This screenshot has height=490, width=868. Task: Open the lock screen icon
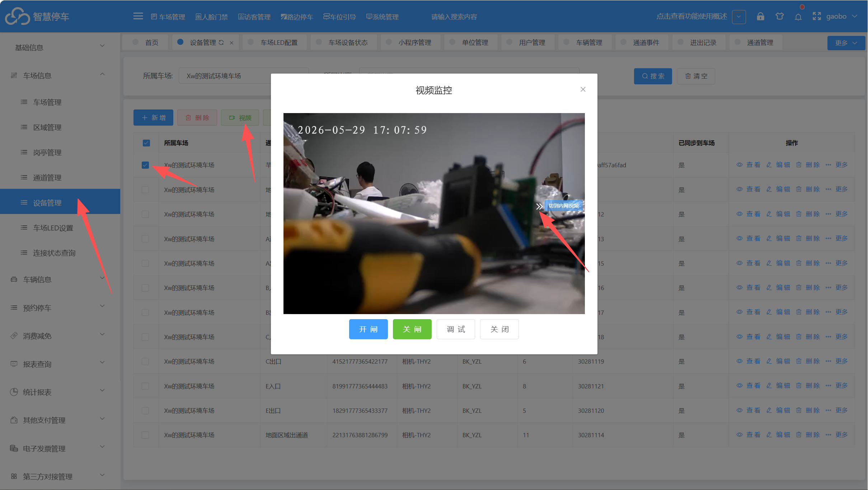point(760,17)
